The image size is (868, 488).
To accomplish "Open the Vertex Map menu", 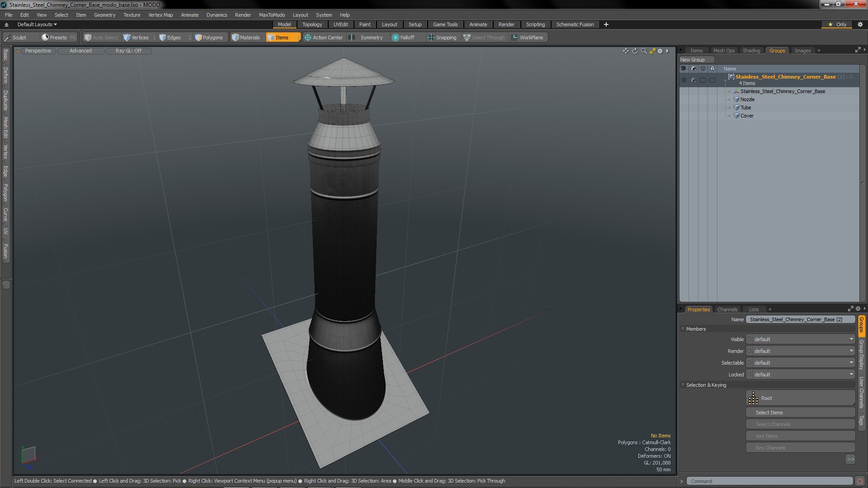I will (160, 15).
